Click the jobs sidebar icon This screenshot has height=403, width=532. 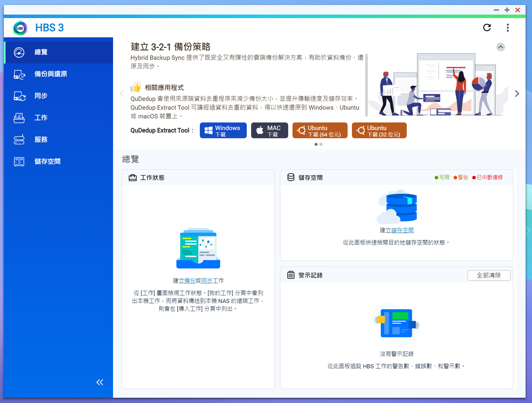[19, 118]
